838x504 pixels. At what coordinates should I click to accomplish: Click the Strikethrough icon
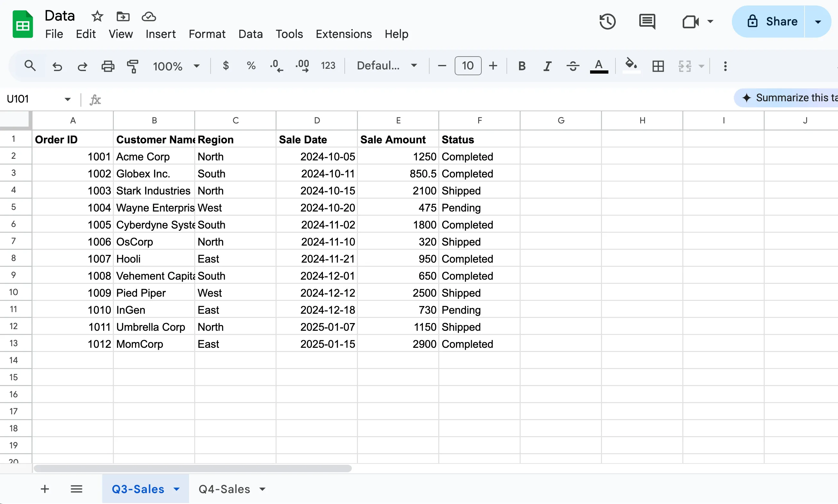coord(572,66)
